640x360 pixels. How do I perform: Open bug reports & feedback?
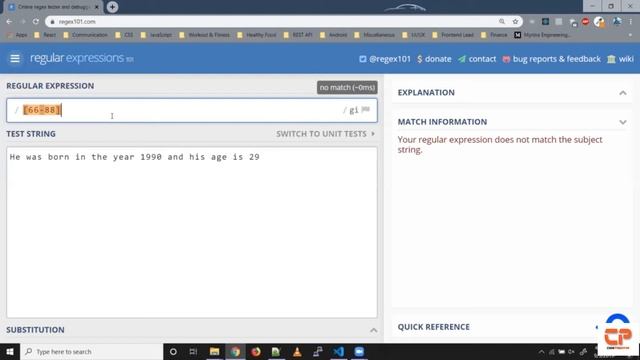551,59
